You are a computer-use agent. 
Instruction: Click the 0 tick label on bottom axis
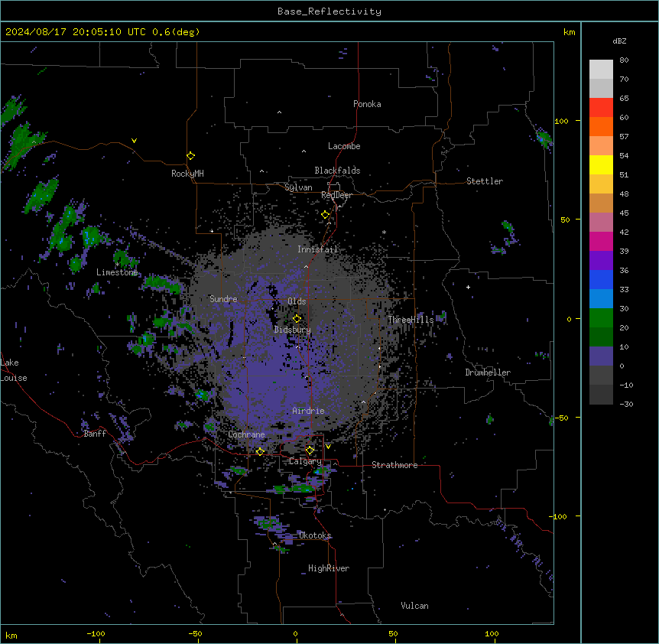(295, 633)
